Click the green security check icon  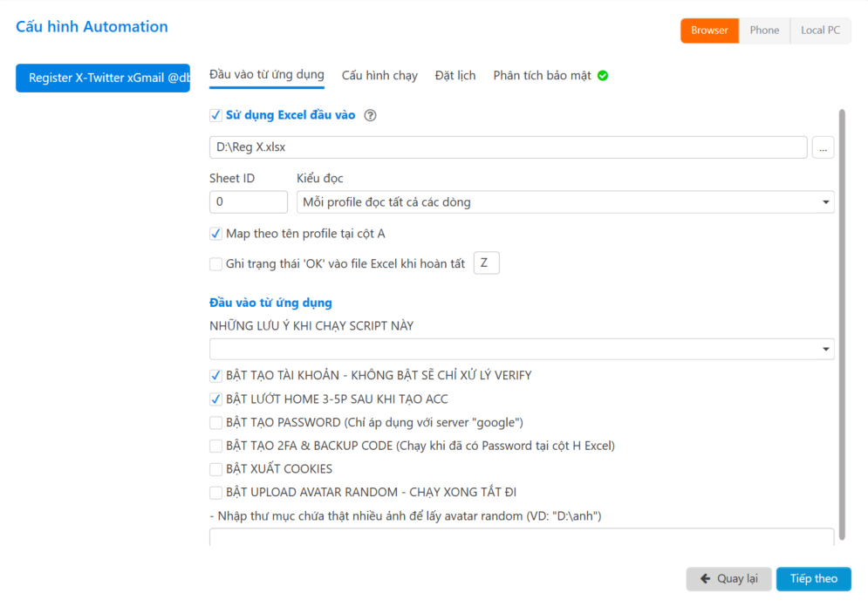pos(603,76)
